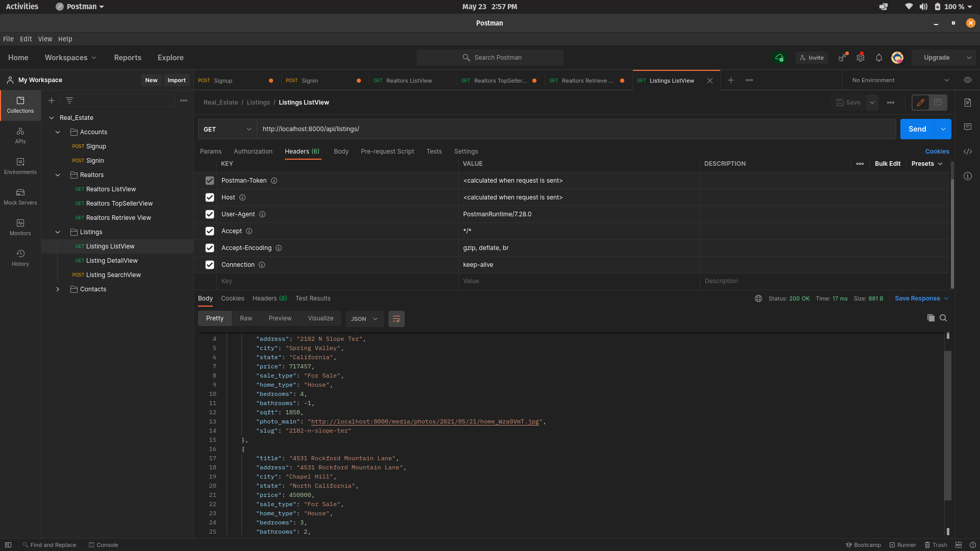Open the Monitors sidebar icon

coord(20,227)
